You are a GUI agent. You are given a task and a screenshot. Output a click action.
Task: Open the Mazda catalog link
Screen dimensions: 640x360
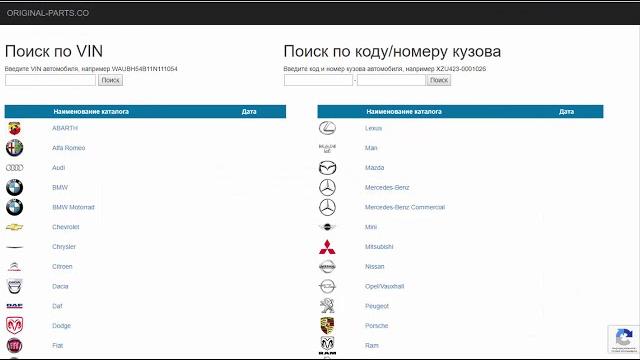[x=374, y=168]
